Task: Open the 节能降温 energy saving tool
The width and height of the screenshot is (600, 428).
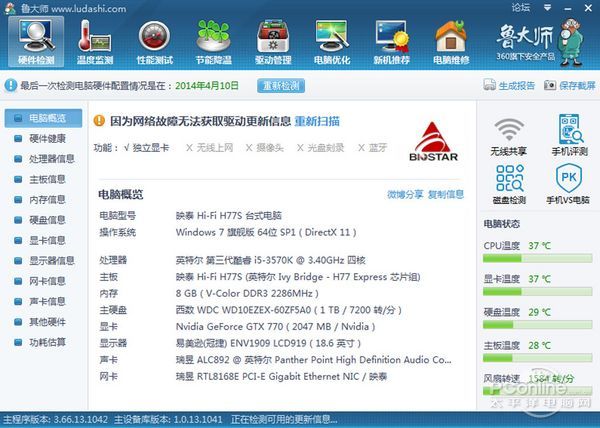Action: [x=214, y=42]
